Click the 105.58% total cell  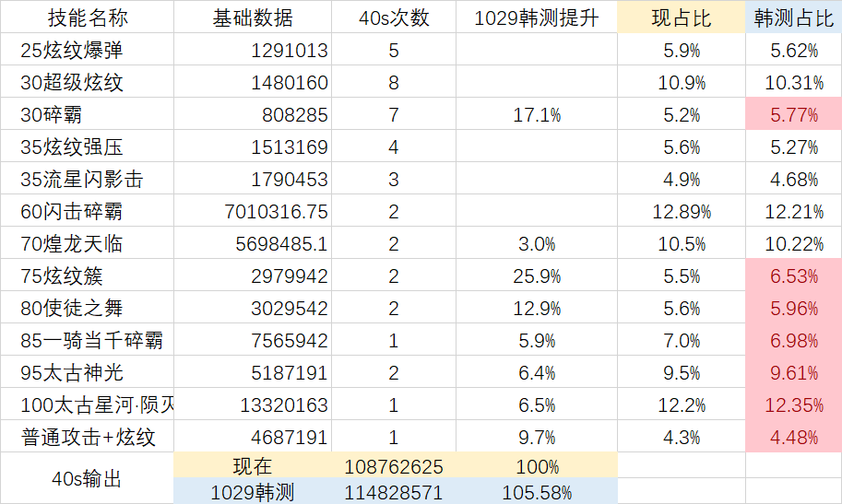pos(537,493)
